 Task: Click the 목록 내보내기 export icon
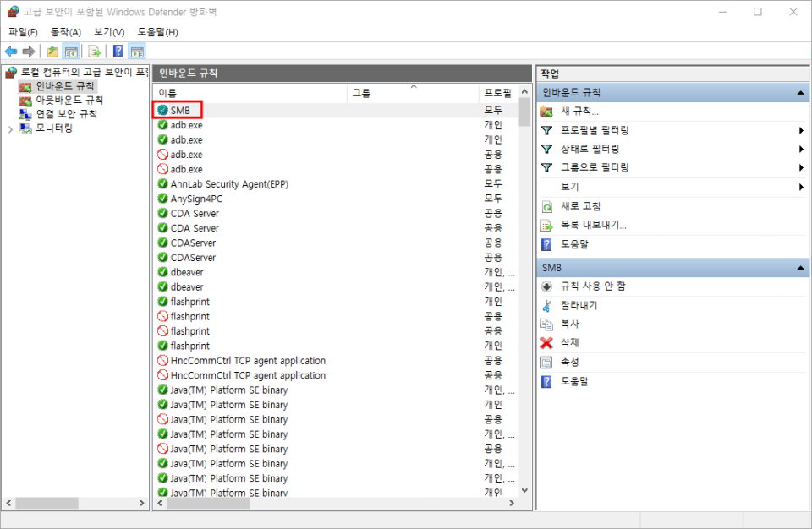[x=547, y=225]
